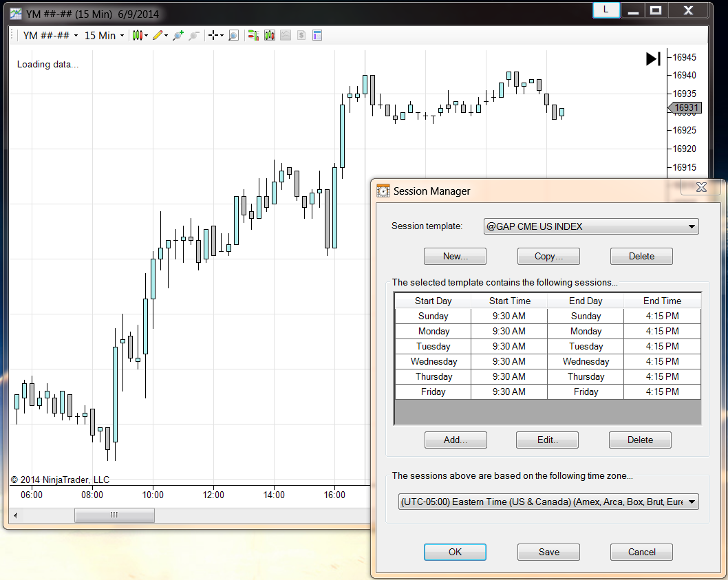
Task: Close the Session Manager dialog
Action: point(701,187)
